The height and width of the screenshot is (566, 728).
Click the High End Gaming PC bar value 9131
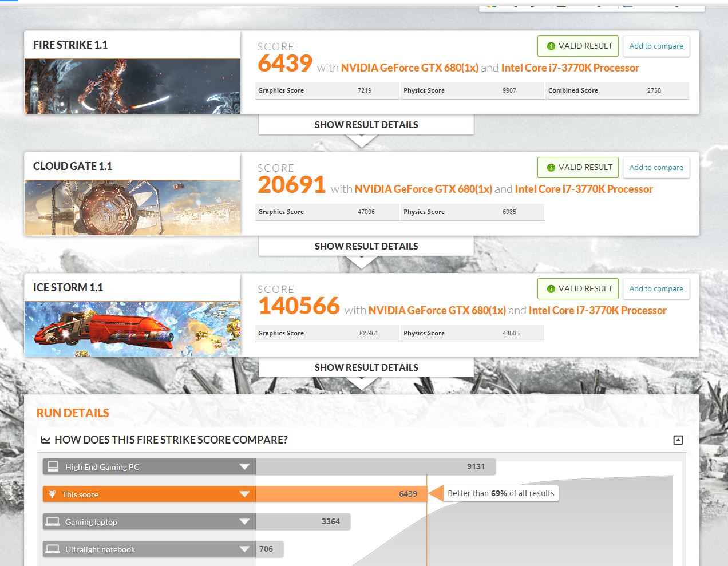tap(476, 466)
